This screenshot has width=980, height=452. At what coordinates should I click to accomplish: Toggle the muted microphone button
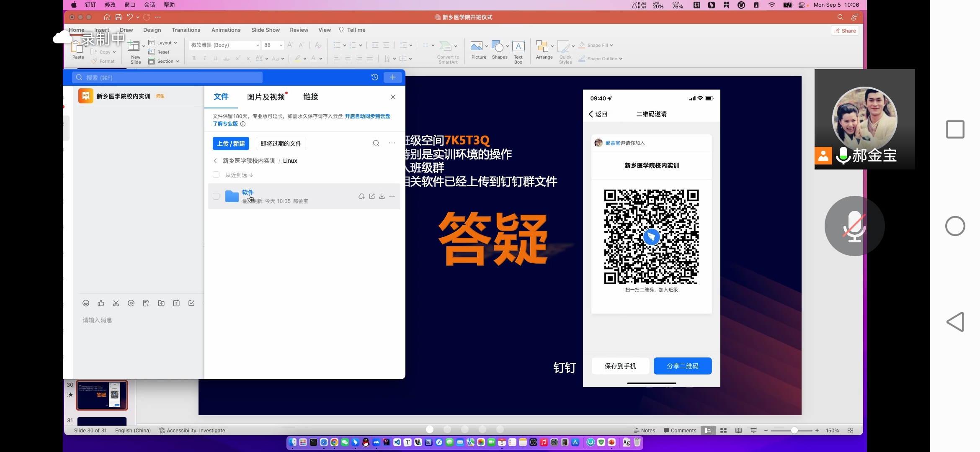click(854, 226)
